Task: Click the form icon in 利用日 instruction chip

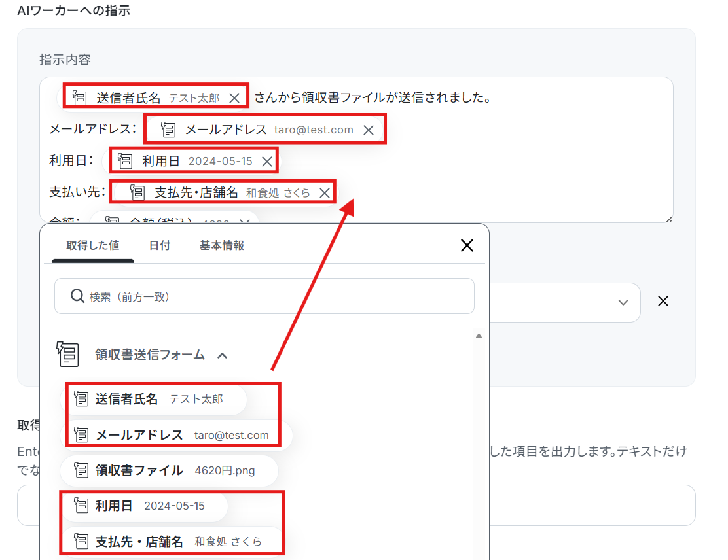Action: [x=125, y=161]
